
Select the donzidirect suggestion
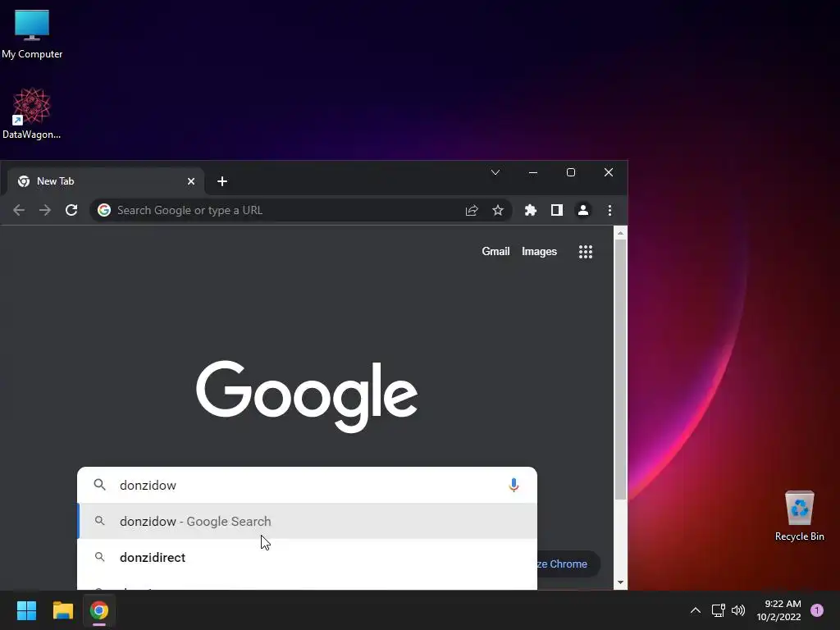[307, 557]
